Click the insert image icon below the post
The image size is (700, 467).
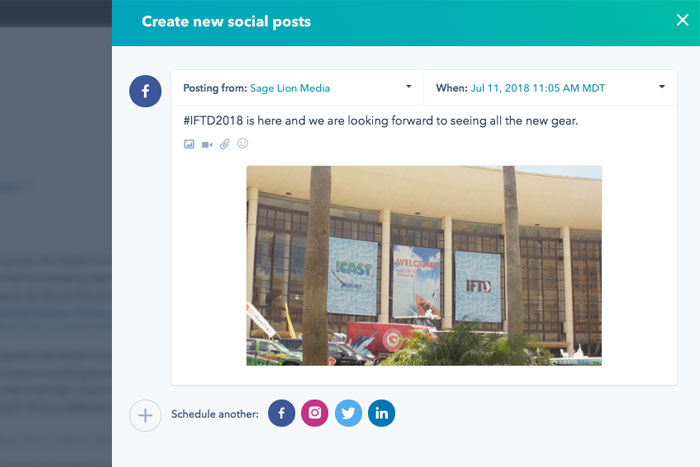tap(188, 144)
